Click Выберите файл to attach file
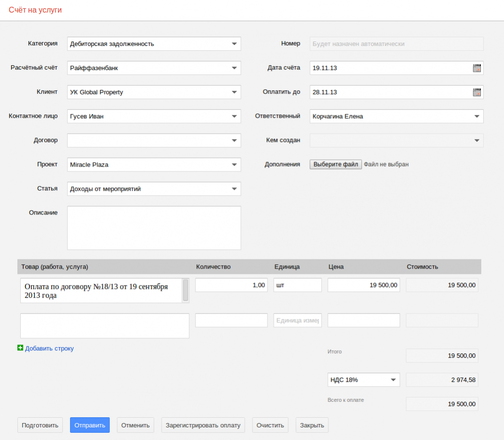504x440 pixels. click(x=336, y=165)
